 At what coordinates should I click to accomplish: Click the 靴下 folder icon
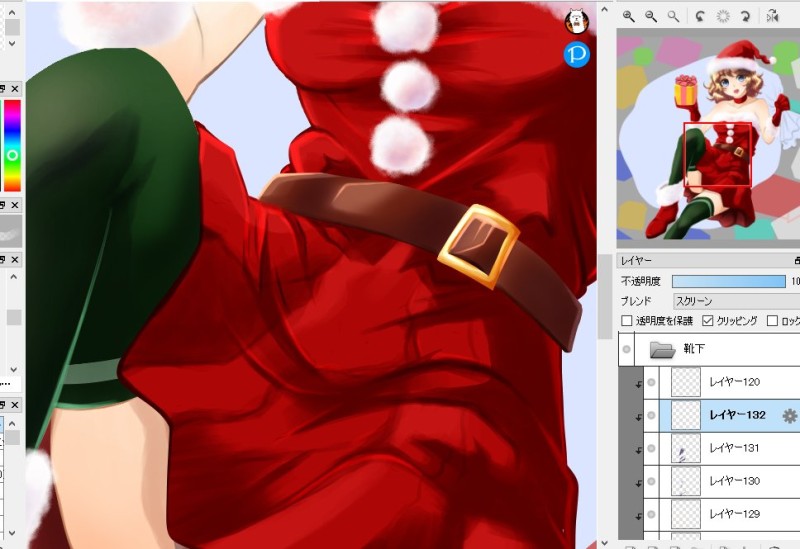pyautogui.click(x=662, y=350)
